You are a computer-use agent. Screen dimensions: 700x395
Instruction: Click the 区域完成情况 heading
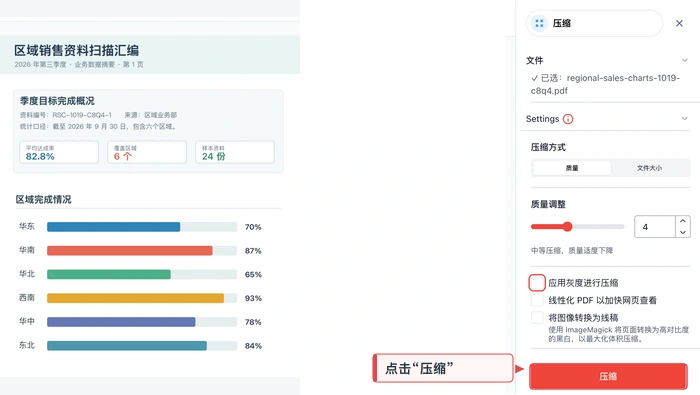pyautogui.click(x=43, y=200)
